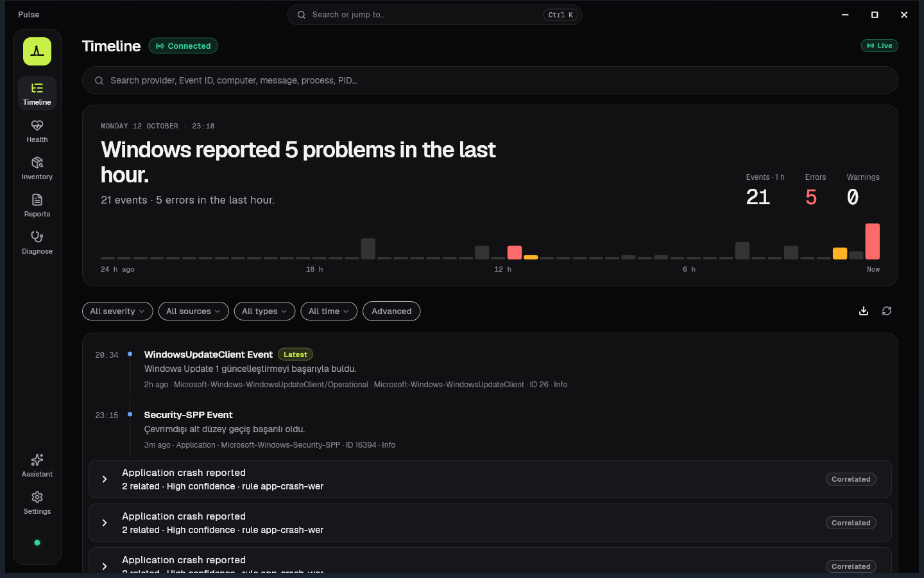The width and height of the screenshot is (924, 578).
Task: Select the tall red bar at Now
Action: coord(872,241)
